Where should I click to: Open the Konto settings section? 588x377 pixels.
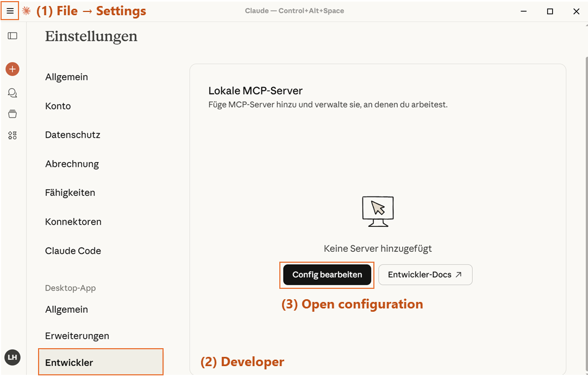(58, 106)
